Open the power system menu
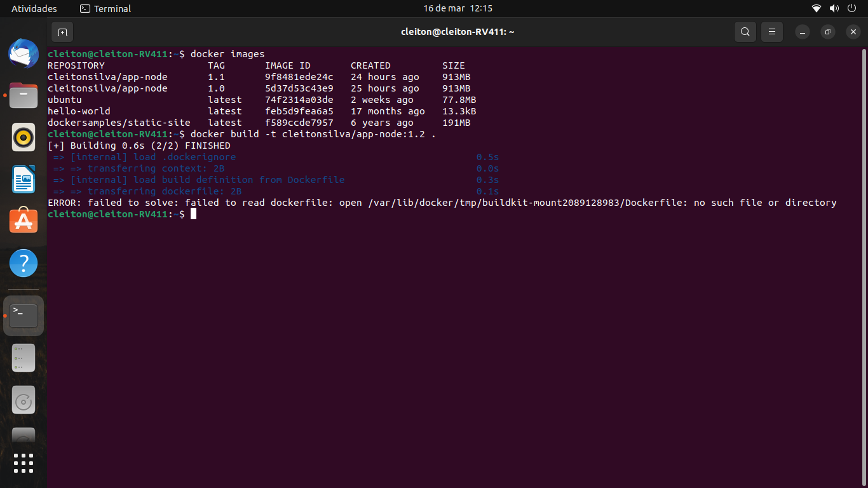 852,9
